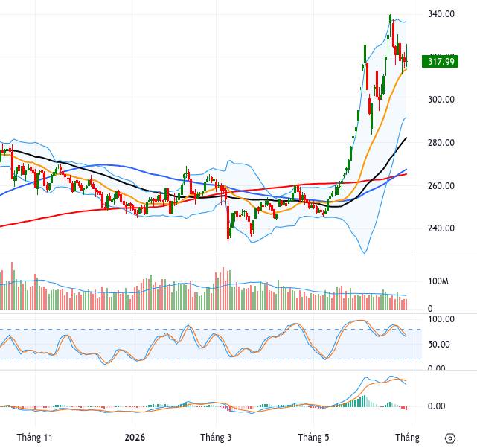Select the red 200-day moving average line
This screenshot has width=477, height=448.
(x=61, y=214)
